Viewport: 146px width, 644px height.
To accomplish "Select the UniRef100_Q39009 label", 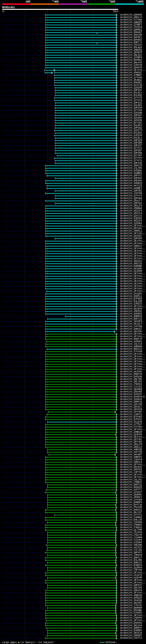I will click(x=131, y=65).
